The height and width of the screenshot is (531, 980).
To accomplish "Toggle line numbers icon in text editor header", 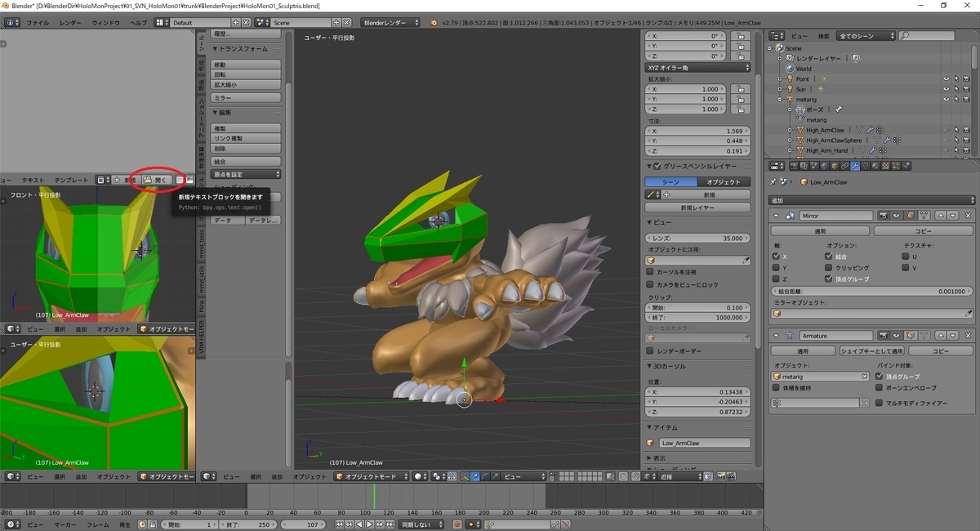I will pyautogui.click(x=180, y=180).
